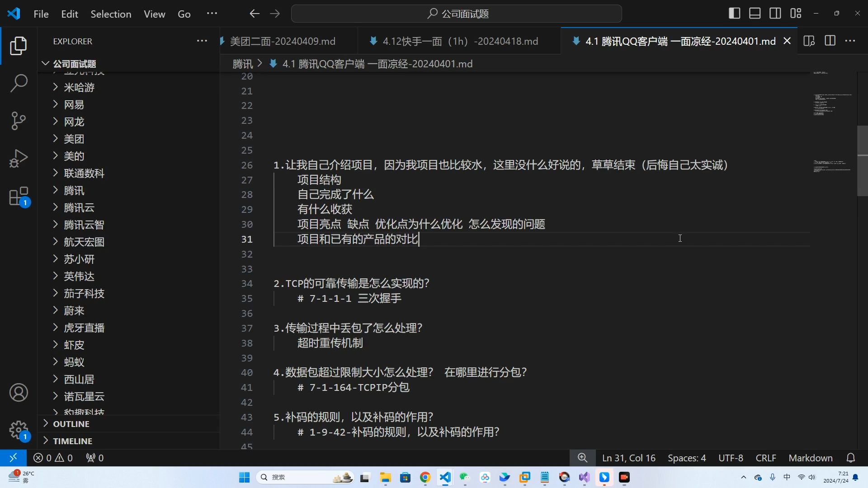The image size is (868, 488).
Task: Click the 公司面试题 command center search box
Action: pos(457,14)
